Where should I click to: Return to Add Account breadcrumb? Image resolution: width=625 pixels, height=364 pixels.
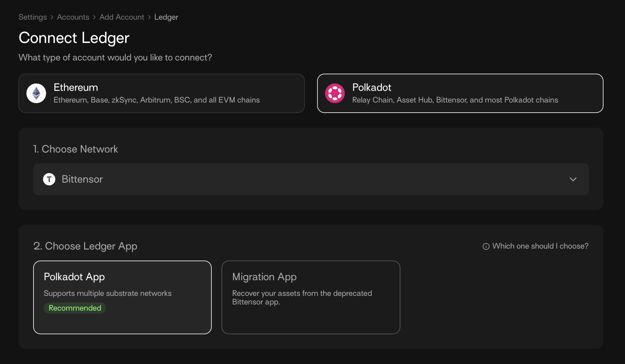[122, 17]
